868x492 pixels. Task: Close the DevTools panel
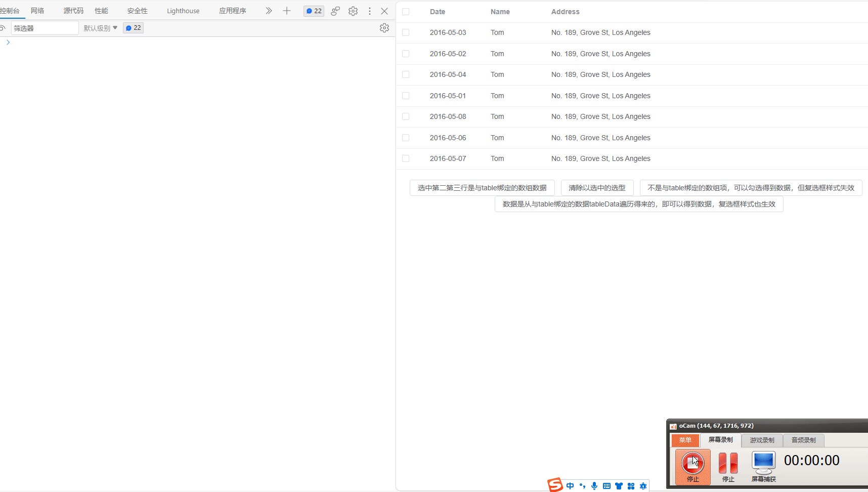(384, 11)
